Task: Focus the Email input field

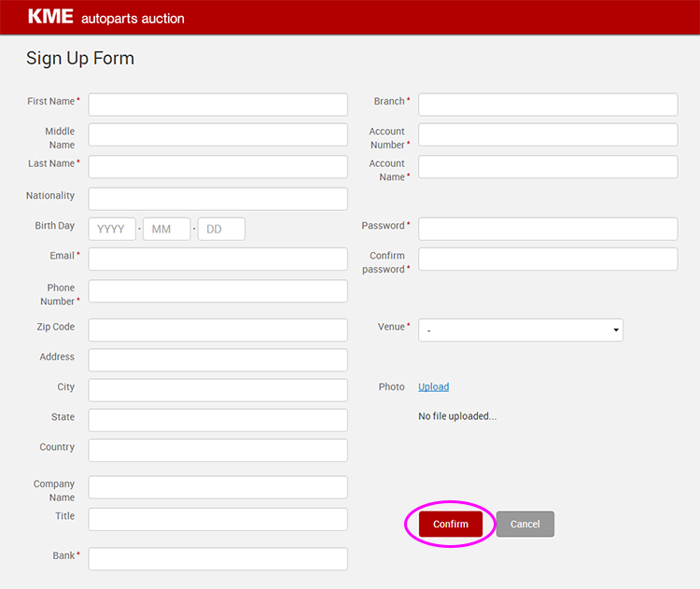Action: [217, 259]
